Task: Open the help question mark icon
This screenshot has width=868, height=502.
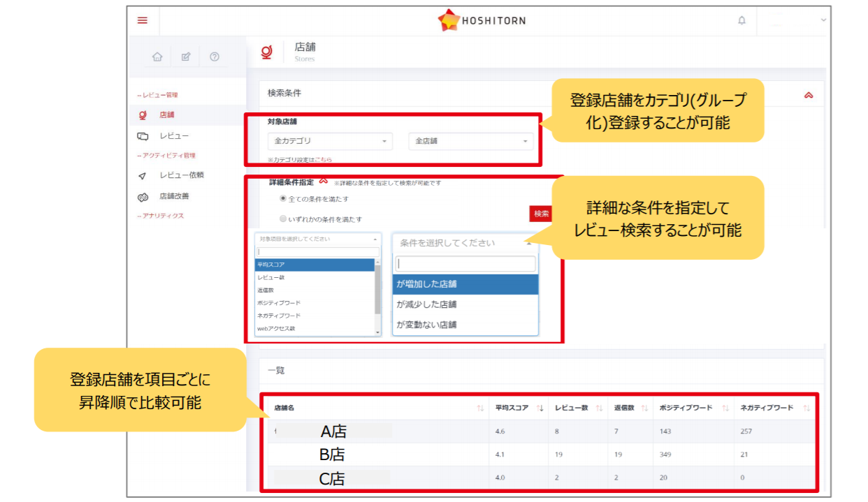Action: tap(215, 57)
